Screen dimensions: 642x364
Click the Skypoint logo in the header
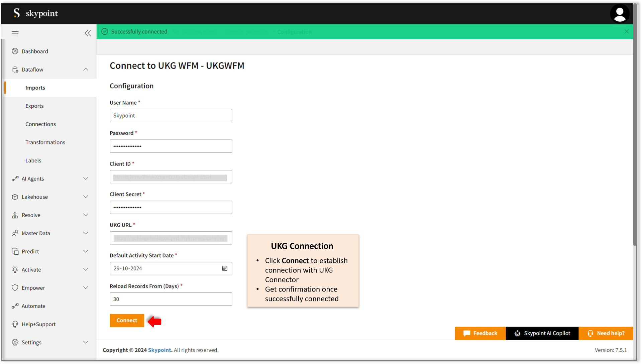point(35,13)
